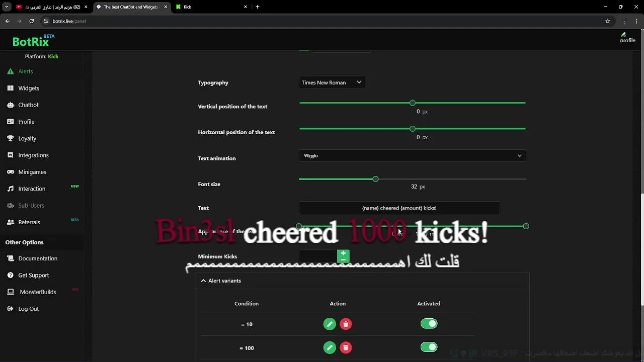The width and height of the screenshot is (644, 362).
Task: Click the Log Out icon
Action: coord(10,309)
